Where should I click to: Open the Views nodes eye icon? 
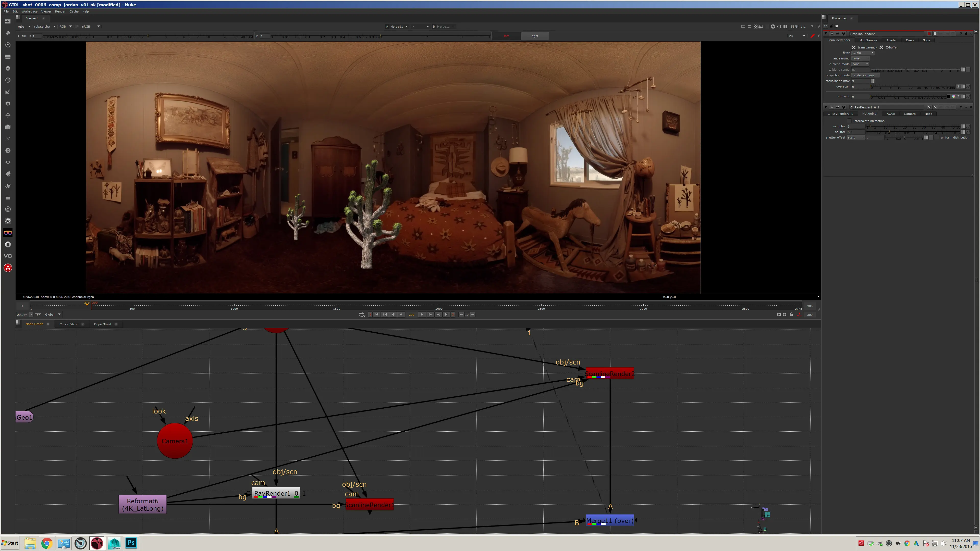pyautogui.click(x=8, y=162)
